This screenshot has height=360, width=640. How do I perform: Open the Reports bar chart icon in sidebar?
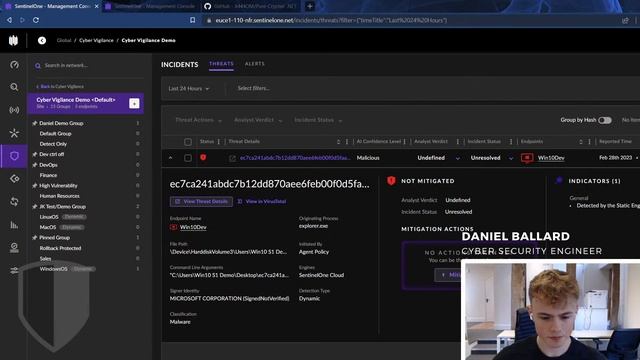click(x=14, y=225)
